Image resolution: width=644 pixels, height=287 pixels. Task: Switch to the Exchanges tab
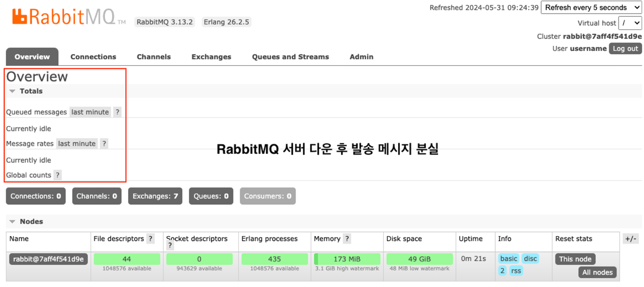pos(211,57)
